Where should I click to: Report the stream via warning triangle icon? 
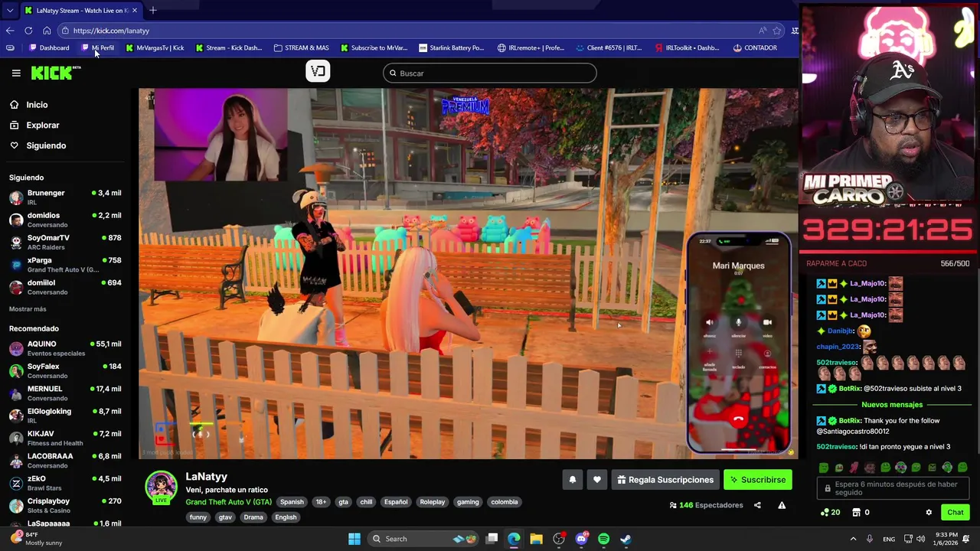(782, 505)
